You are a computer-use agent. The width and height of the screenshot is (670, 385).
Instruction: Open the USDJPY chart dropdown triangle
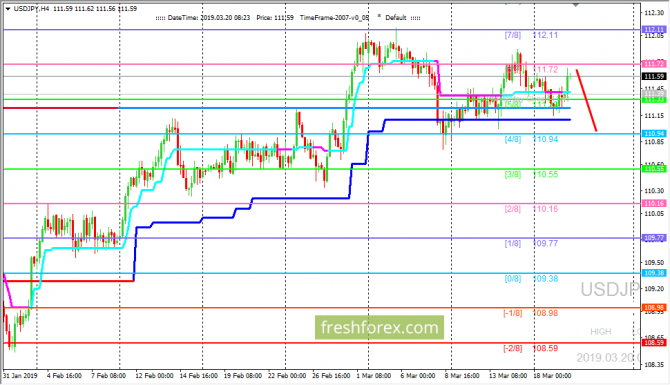pyautogui.click(x=7, y=9)
